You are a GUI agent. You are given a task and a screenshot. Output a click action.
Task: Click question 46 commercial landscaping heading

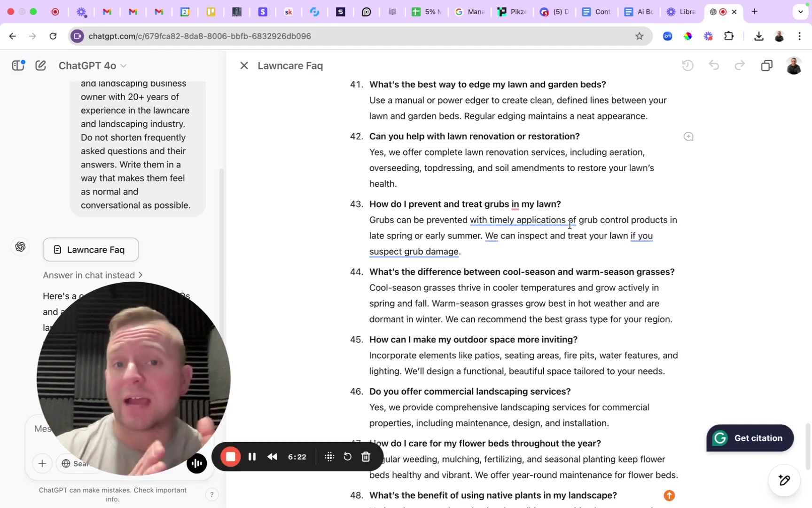click(470, 391)
